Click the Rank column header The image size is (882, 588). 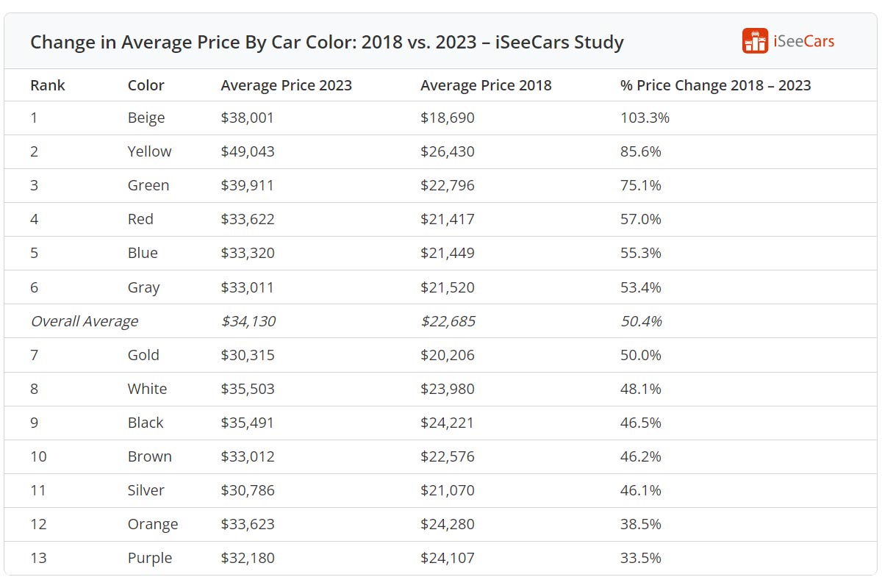click(x=48, y=85)
